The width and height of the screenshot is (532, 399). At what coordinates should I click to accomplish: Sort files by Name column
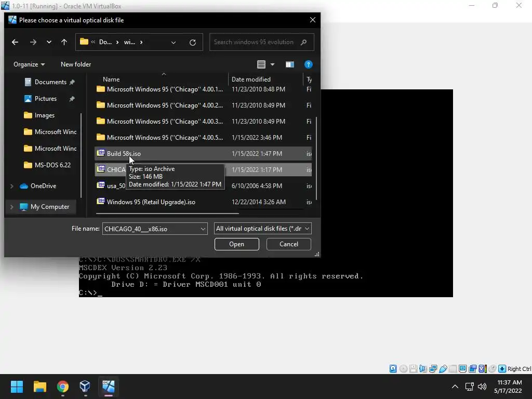point(111,79)
